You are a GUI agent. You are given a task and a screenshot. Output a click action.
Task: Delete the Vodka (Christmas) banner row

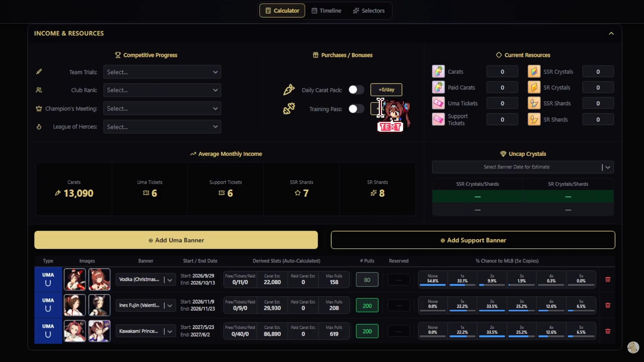(x=608, y=280)
